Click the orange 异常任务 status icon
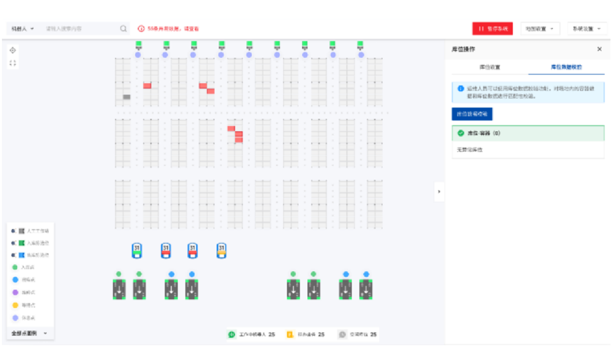The image size is (613, 364). click(290, 335)
